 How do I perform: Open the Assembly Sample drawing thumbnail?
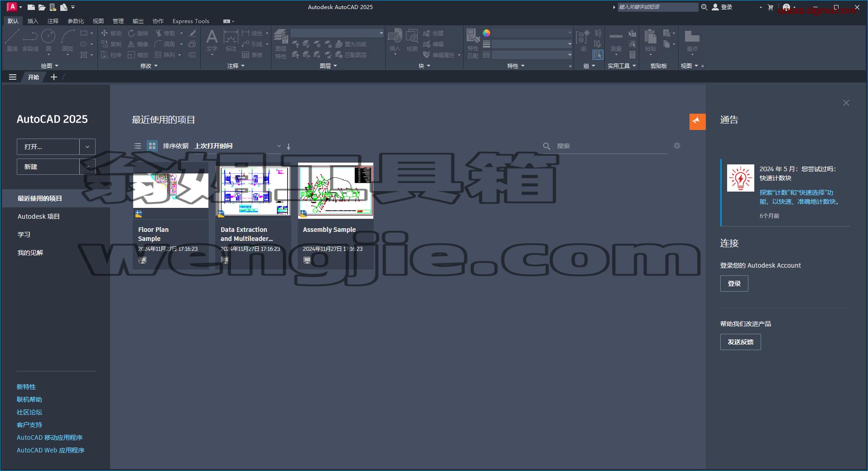coord(336,191)
